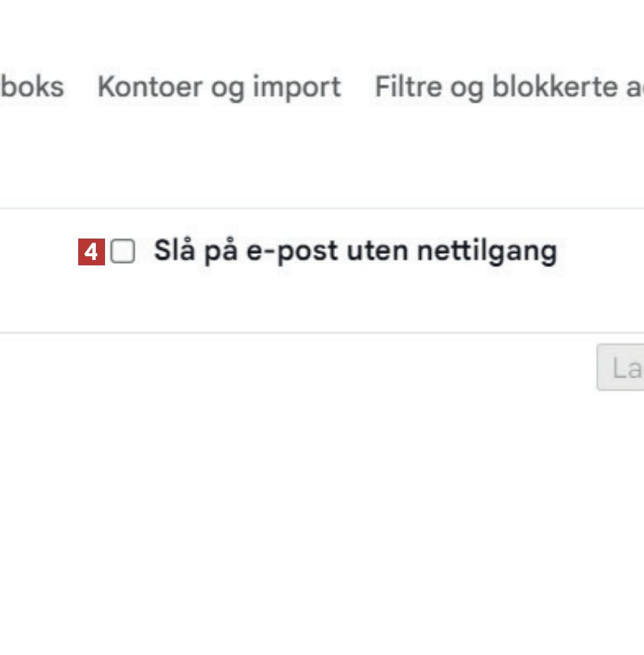Viewport: 644px width, 655px height.
Task: Enable the e-post uten nettilgang checkbox
Action: pyautogui.click(x=123, y=251)
